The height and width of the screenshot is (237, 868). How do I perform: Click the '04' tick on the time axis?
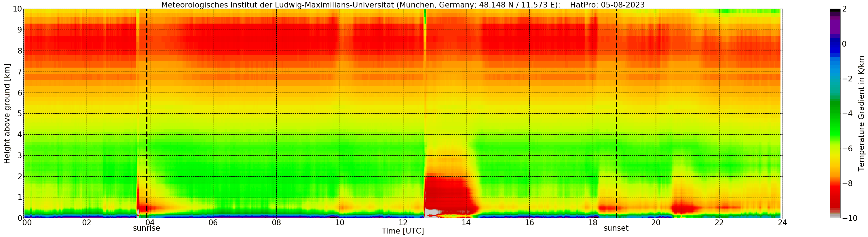click(x=150, y=223)
